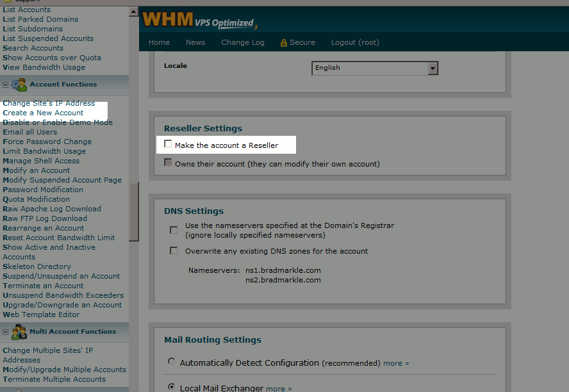Open Raw Apache Log Download

(x=52, y=209)
